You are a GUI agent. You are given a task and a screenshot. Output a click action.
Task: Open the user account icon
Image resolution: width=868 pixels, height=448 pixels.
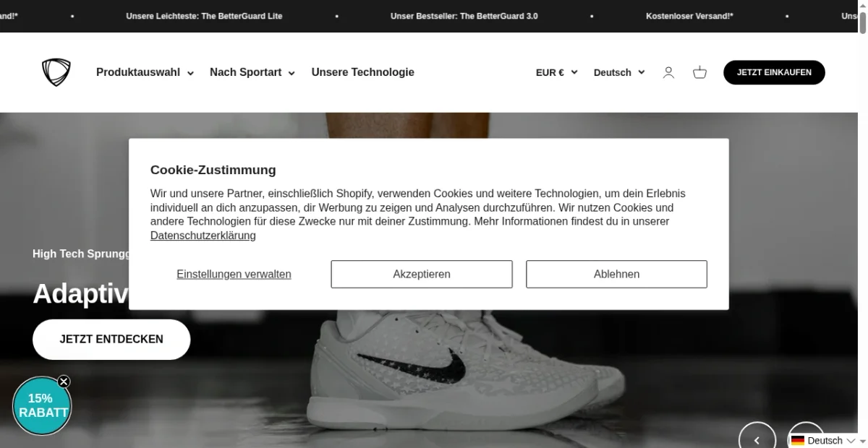668,72
